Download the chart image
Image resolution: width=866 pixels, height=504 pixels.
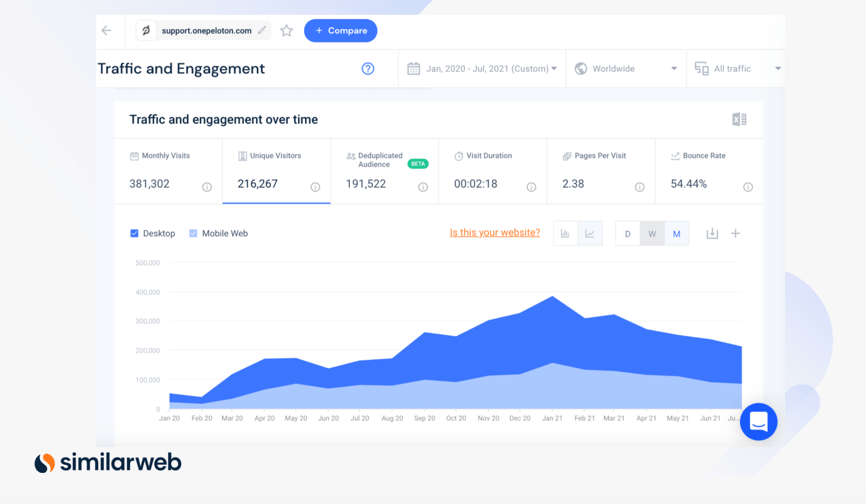[712, 233]
